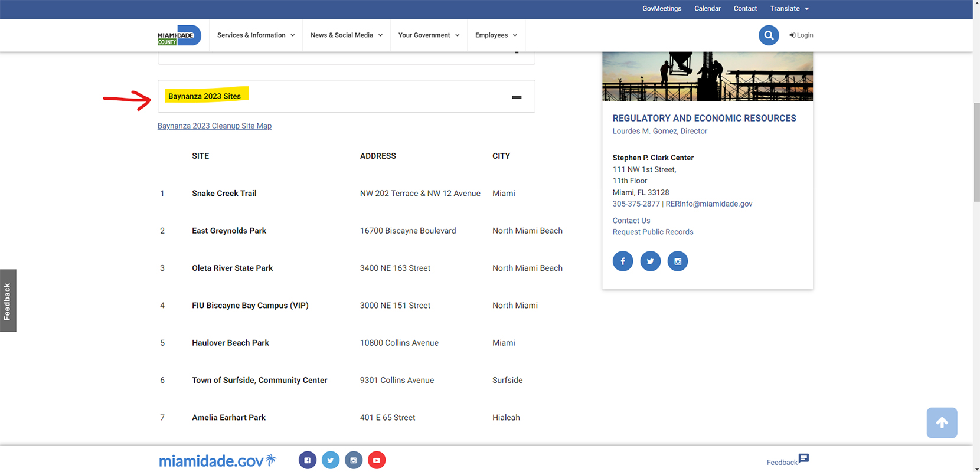
Task: Open the News & Social Media menu
Action: click(346, 35)
